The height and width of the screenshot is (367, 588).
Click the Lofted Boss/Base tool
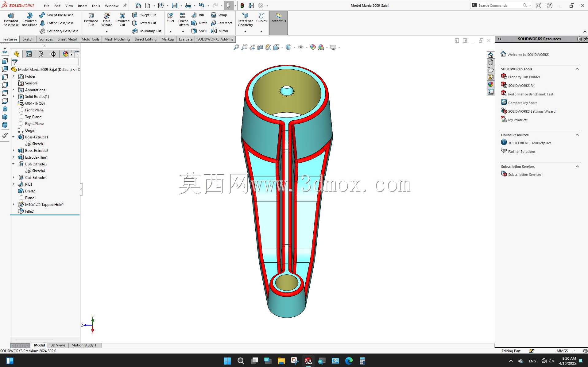click(57, 23)
